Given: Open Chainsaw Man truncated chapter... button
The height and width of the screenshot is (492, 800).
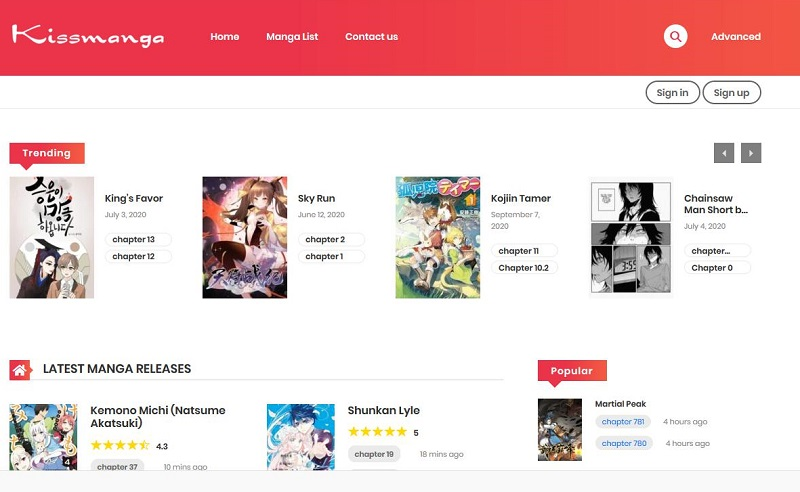Looking at the screenshot, I should pos(717,251).
